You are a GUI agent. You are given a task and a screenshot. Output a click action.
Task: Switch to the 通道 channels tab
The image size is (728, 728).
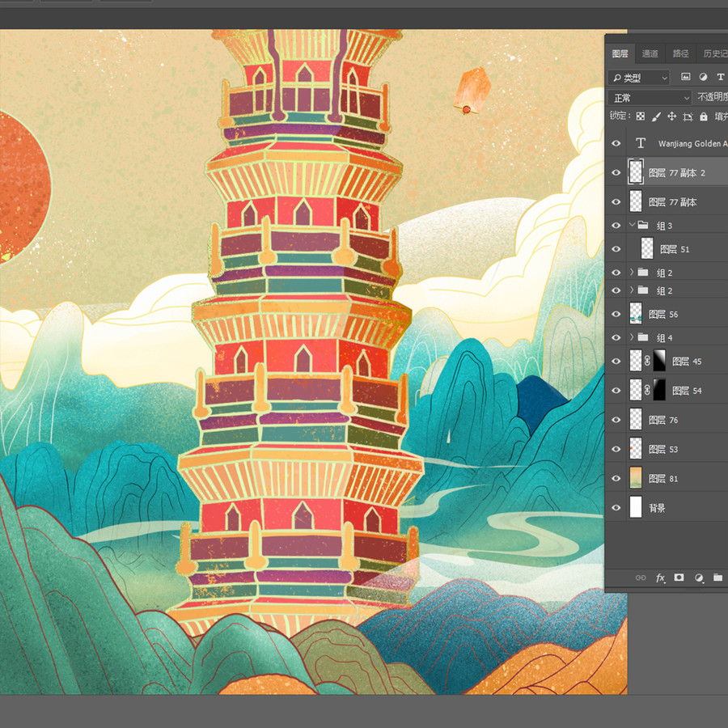(x=650, y=54)
